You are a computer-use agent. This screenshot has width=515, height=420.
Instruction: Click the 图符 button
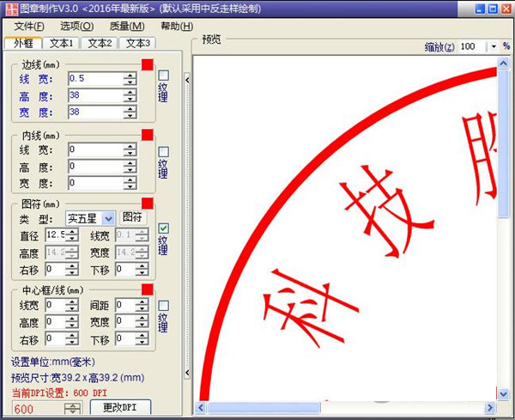[132, 217]
